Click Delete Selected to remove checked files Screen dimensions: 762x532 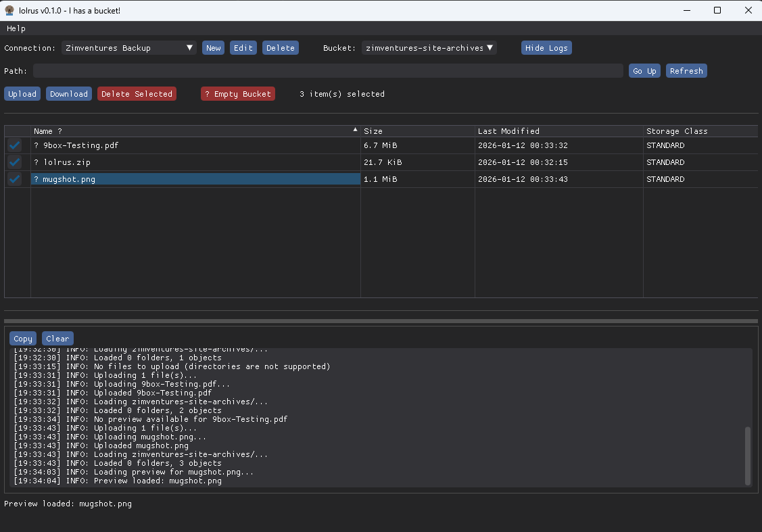click(x=137, y=93)
